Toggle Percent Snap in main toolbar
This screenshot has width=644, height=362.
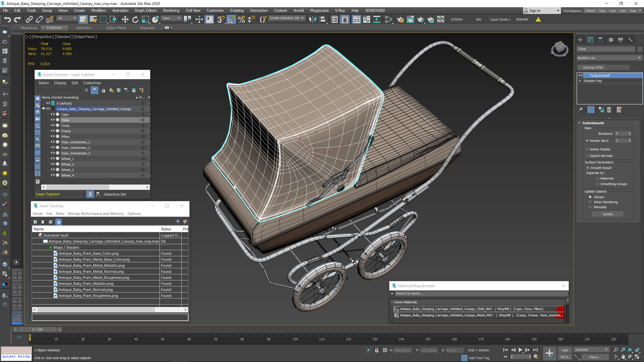[241, 19]
